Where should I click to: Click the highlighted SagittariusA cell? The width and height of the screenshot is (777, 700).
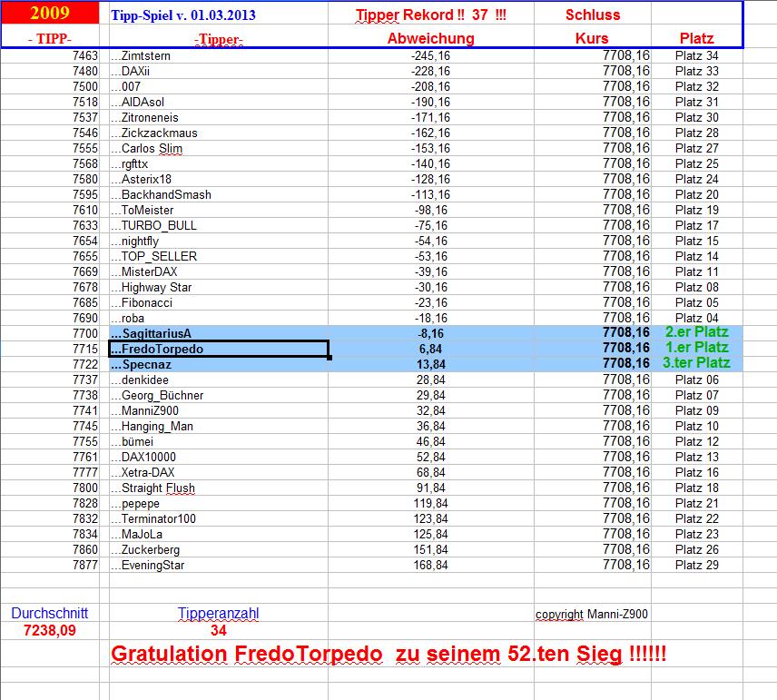(219, 333)
